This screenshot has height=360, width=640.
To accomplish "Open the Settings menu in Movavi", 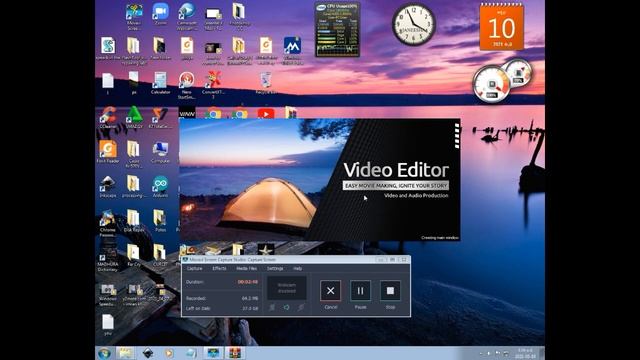I will click(x=275, y=269).
